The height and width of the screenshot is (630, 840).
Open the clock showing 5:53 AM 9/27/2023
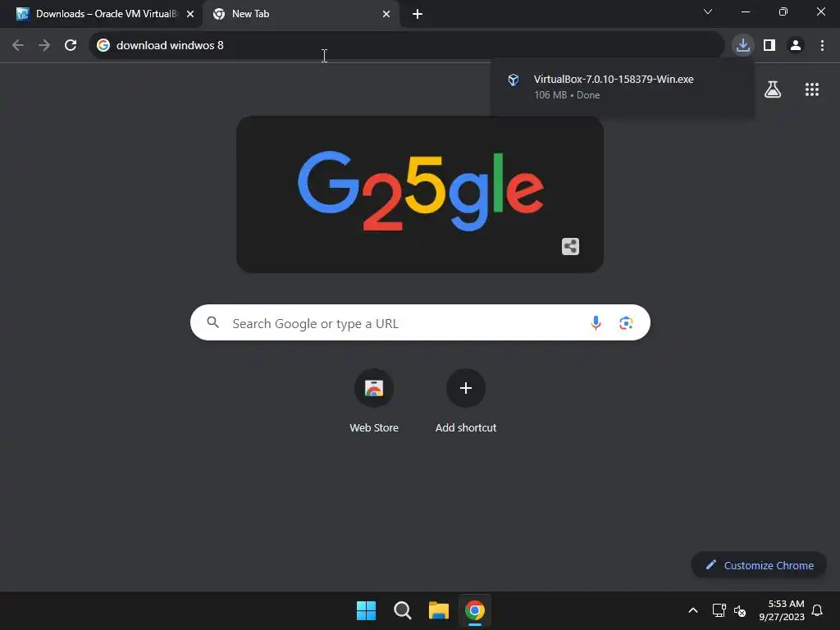pyautogui.click(x=782, y=610)
